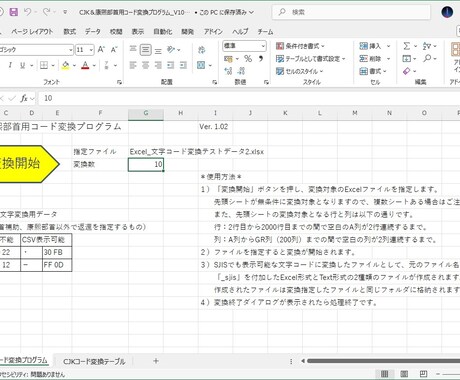Click the Increase Indent icon
This screenshot has width=460, height=380.
183,65
